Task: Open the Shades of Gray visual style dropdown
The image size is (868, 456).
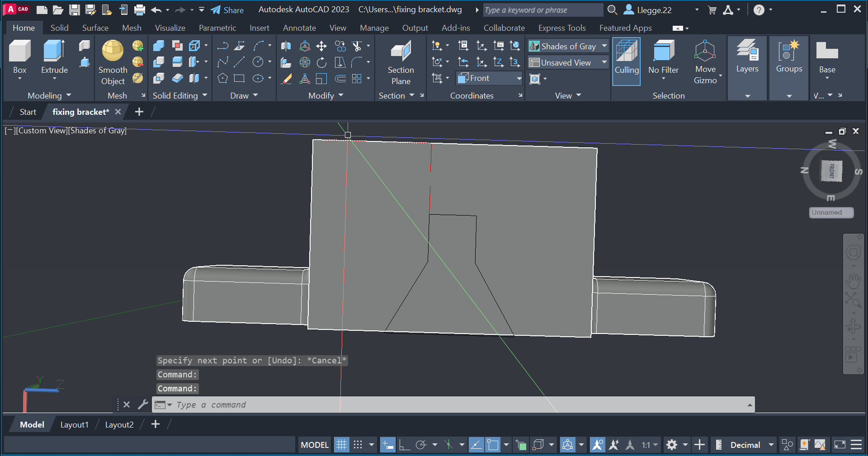Action: pos(568,46)
